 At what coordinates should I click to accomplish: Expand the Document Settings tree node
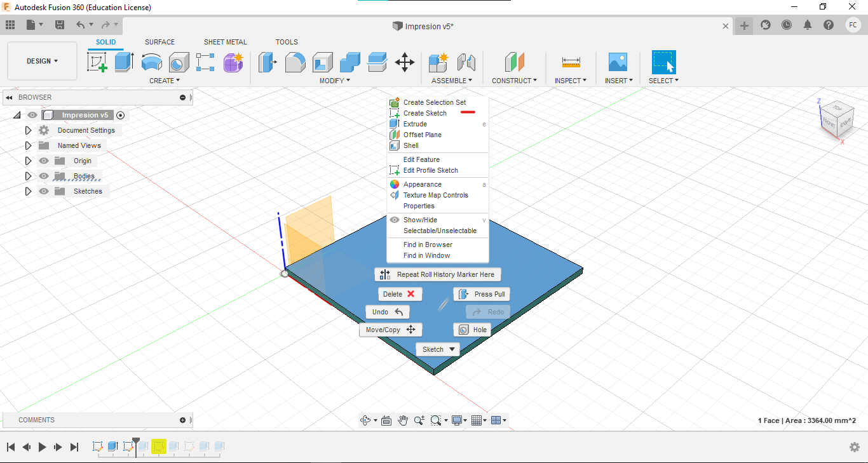[x=28, y=130]
